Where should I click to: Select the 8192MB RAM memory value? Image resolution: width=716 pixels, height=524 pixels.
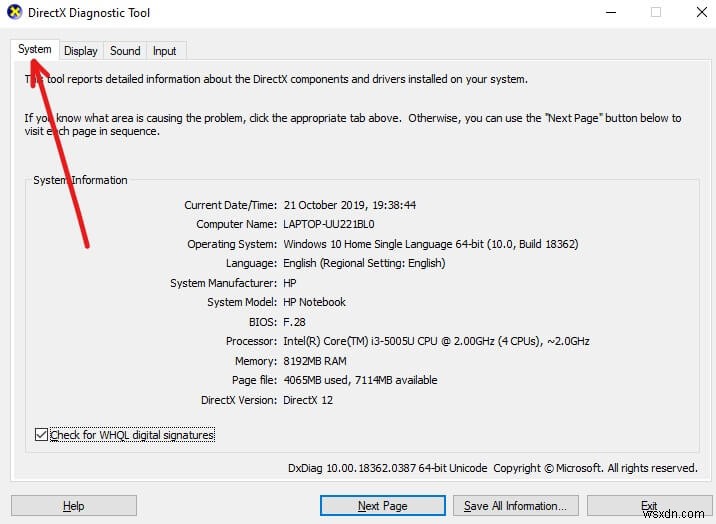coord(315,361)
